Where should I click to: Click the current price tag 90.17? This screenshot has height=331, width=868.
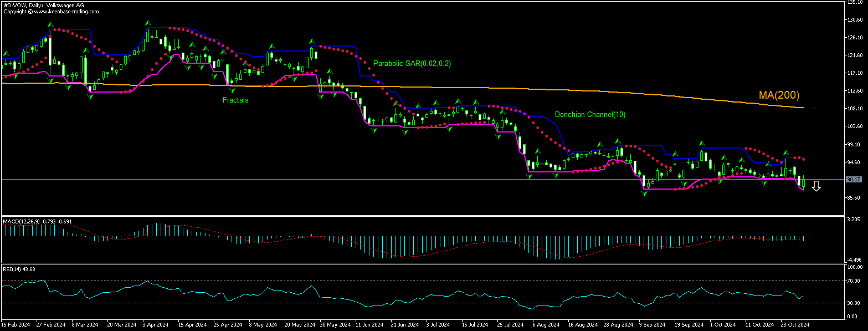click(853, 180)
